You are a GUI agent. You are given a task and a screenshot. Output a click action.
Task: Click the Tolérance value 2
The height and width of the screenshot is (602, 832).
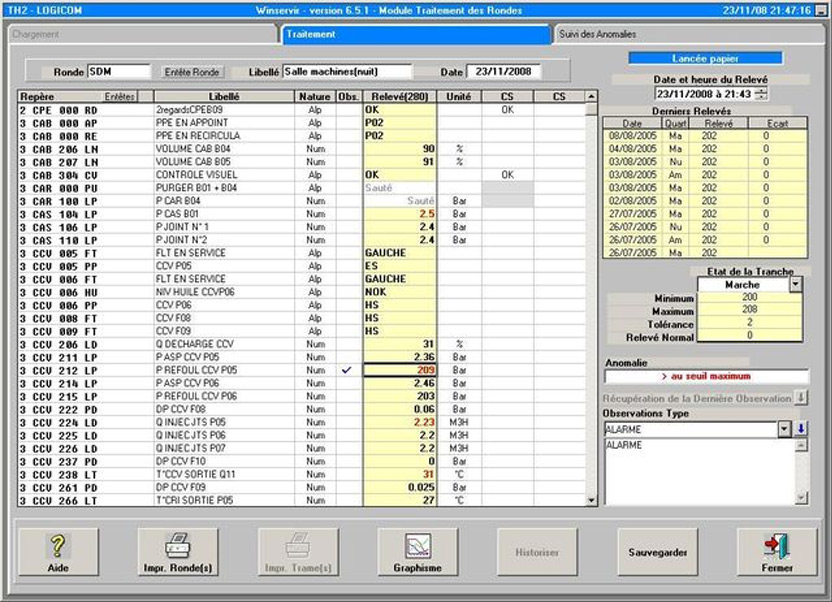749,323
